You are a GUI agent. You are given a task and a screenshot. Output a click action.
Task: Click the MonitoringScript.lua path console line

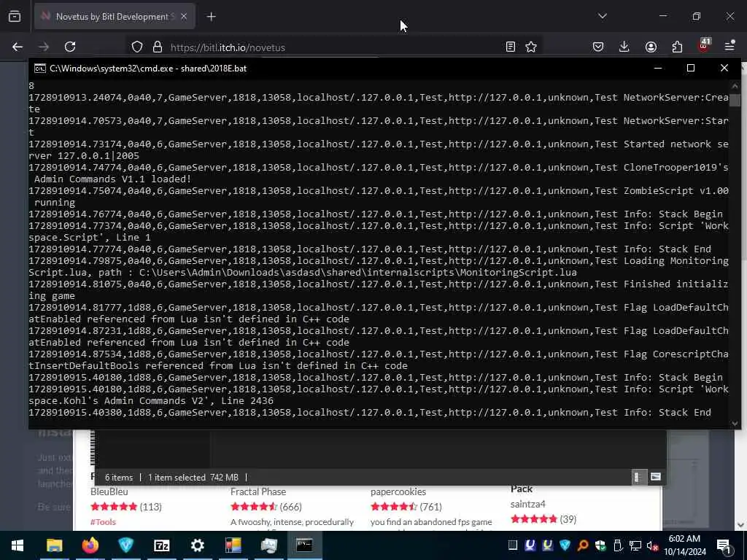tap(303, 273)
